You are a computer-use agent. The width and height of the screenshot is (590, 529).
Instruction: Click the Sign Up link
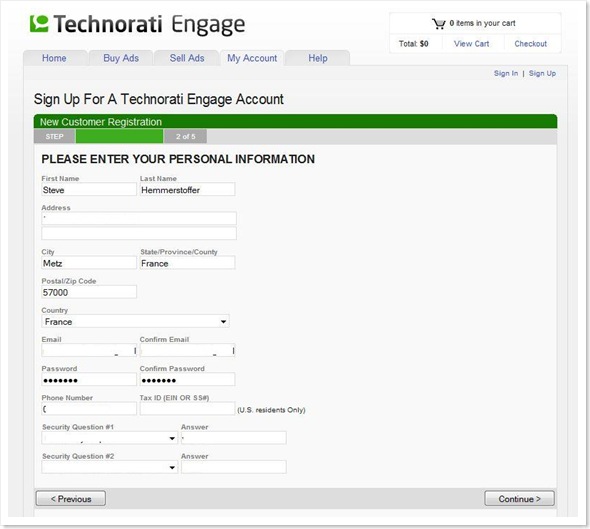[x=542, y=73]
